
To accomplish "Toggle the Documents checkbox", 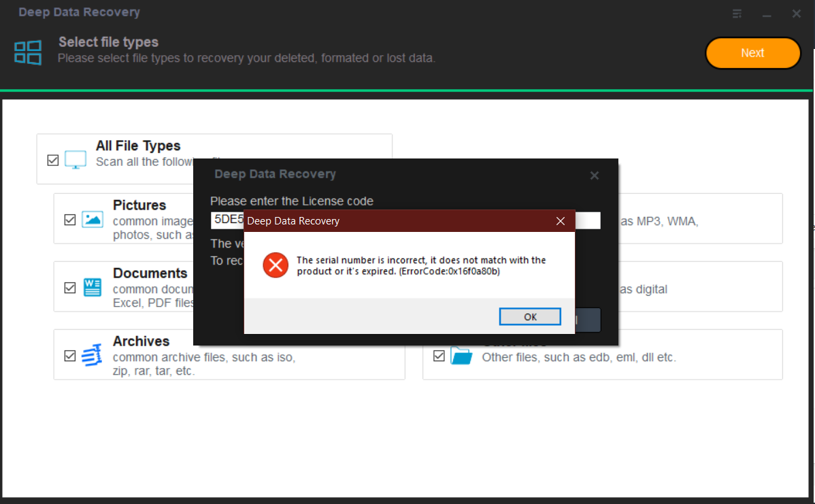I will (x=70, y=288).
